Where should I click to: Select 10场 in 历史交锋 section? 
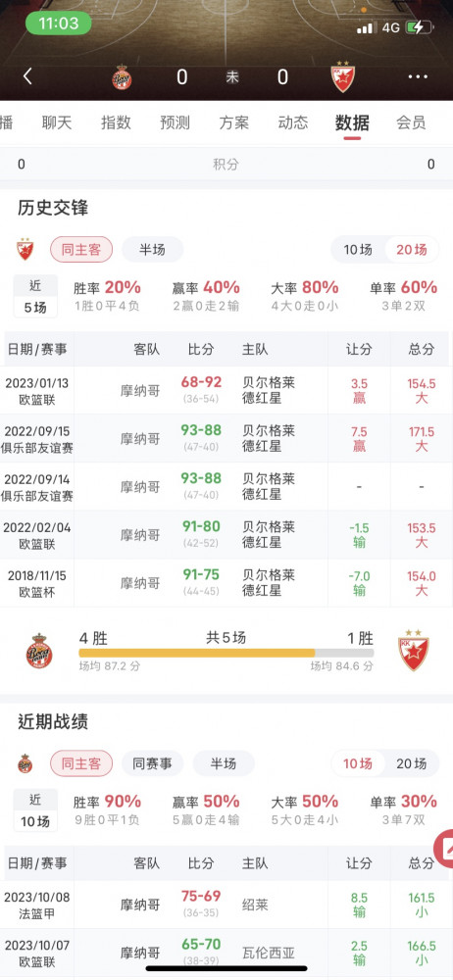pyautogui.click(x=358, y=249)
